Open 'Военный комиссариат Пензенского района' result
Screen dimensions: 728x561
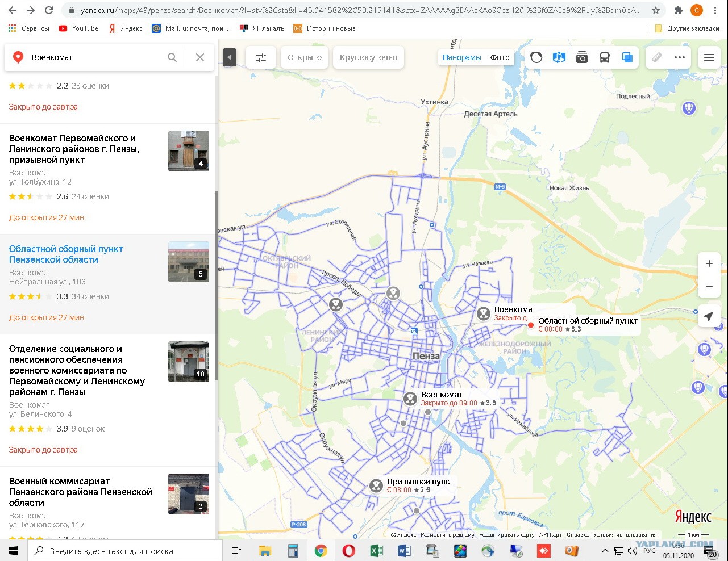click(80, 492)
